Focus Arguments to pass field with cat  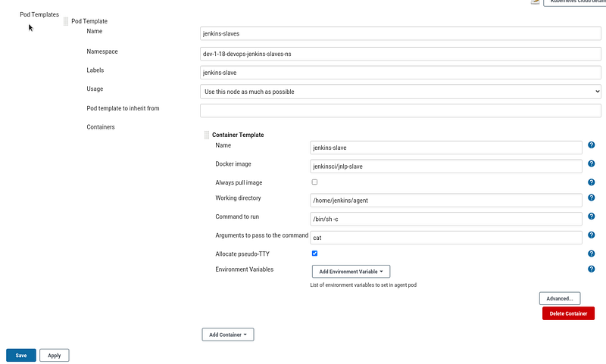tap(446, 238)
